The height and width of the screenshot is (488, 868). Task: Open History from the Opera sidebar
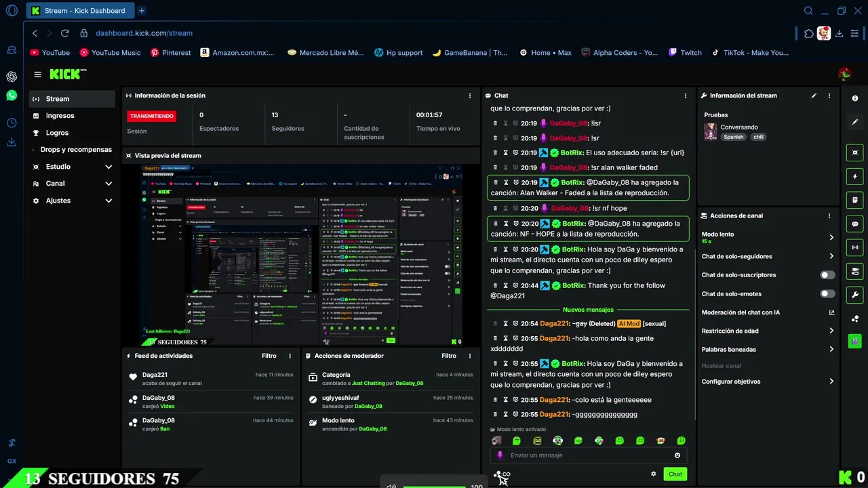pyautogui.click(x=12, y=123)
